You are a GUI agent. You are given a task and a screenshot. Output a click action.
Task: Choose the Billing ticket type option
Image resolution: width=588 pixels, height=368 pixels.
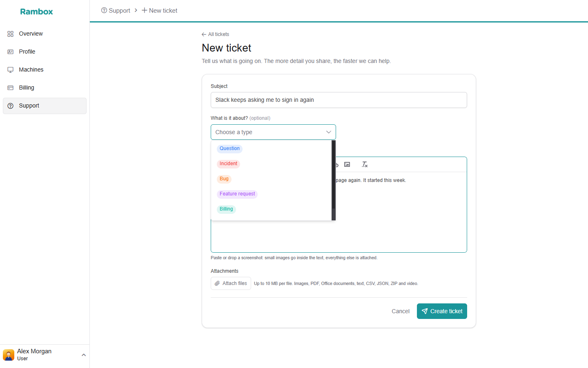coord(226,209)
